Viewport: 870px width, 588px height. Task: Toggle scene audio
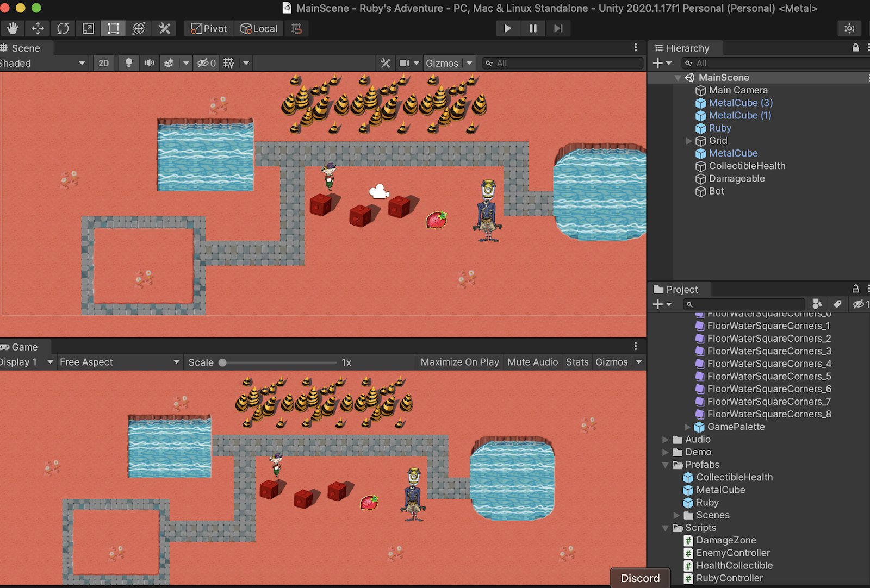(x=149, y=63)
